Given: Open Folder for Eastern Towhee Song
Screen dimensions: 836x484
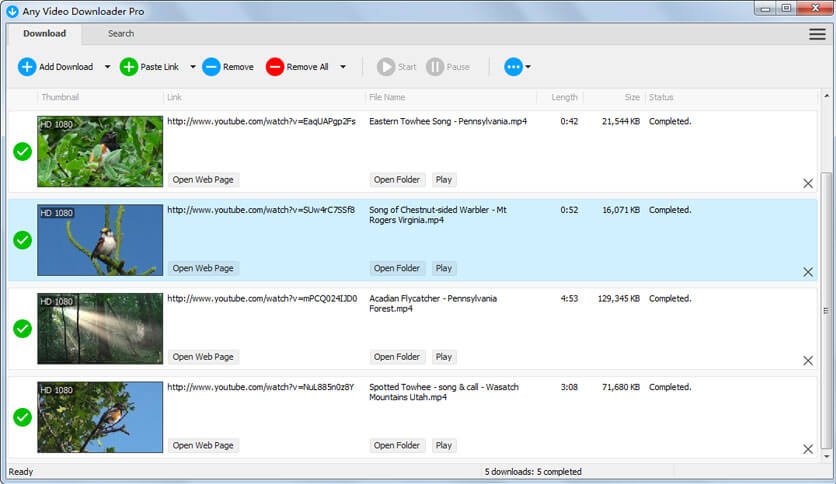Looking at the screenshot, I should (x=397, y=180).
